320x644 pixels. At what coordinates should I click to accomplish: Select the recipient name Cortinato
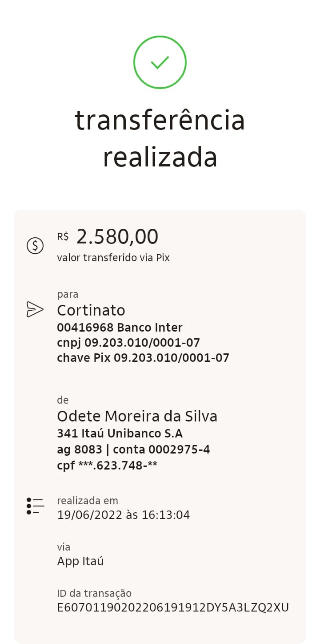tap(91, 310)
